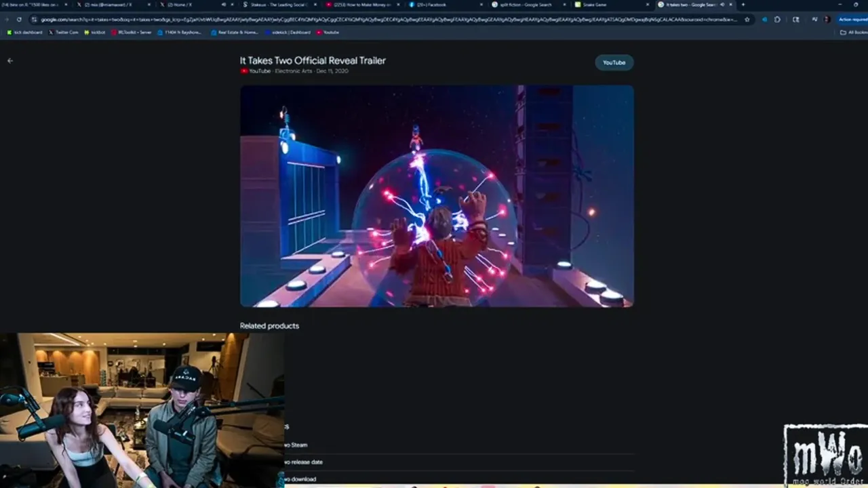Open the browser profile avatar

pos(827,20)
